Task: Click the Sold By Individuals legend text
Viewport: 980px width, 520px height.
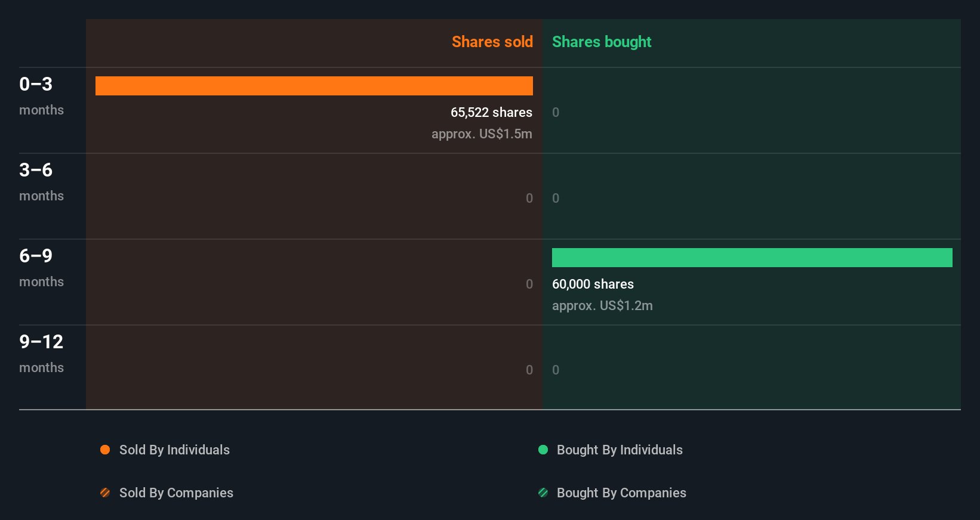Action: click(x=174, y=450)
